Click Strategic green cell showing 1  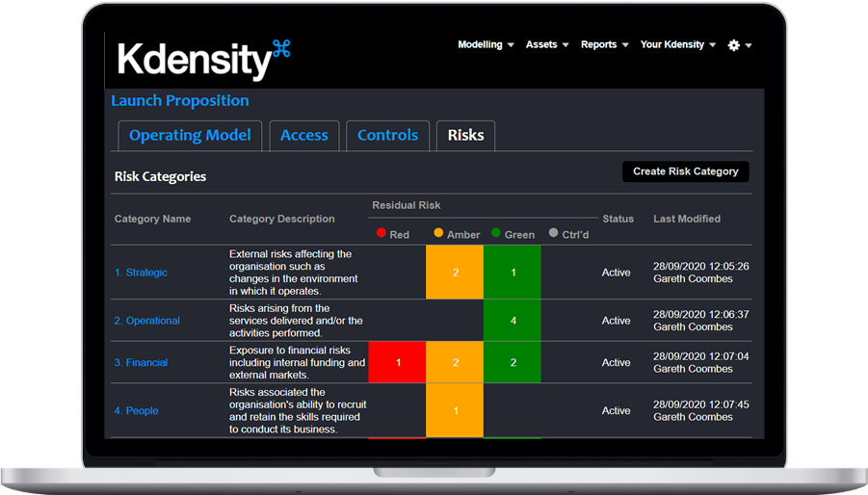click(513, 273)
